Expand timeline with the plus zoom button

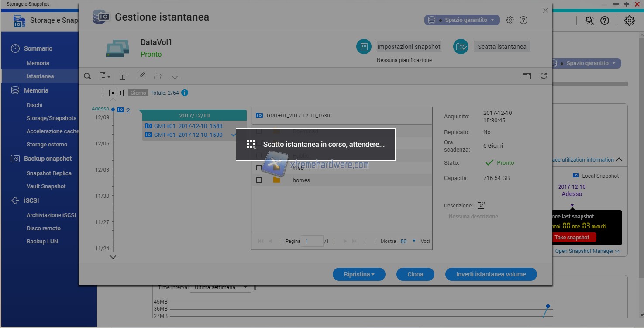coord(121,93)
